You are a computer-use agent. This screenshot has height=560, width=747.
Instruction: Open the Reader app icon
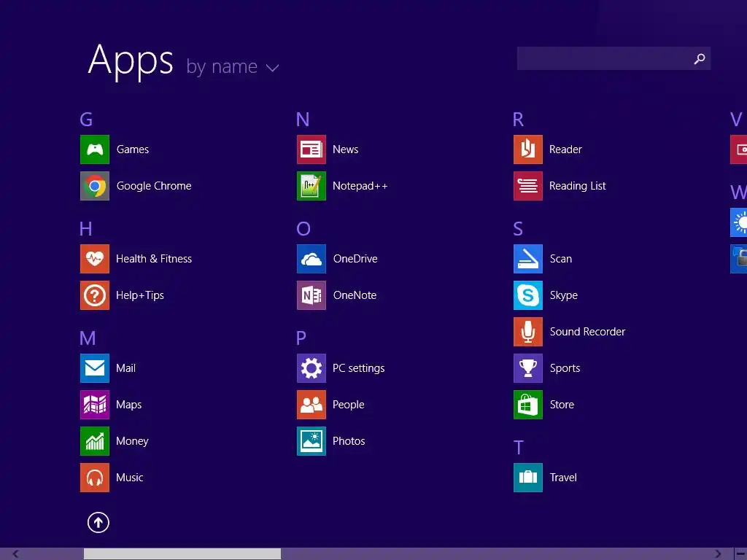(x=528, y=149)
